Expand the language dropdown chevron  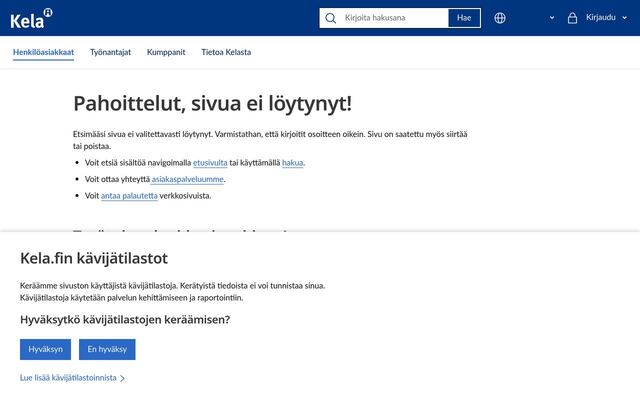click(552, 18)
